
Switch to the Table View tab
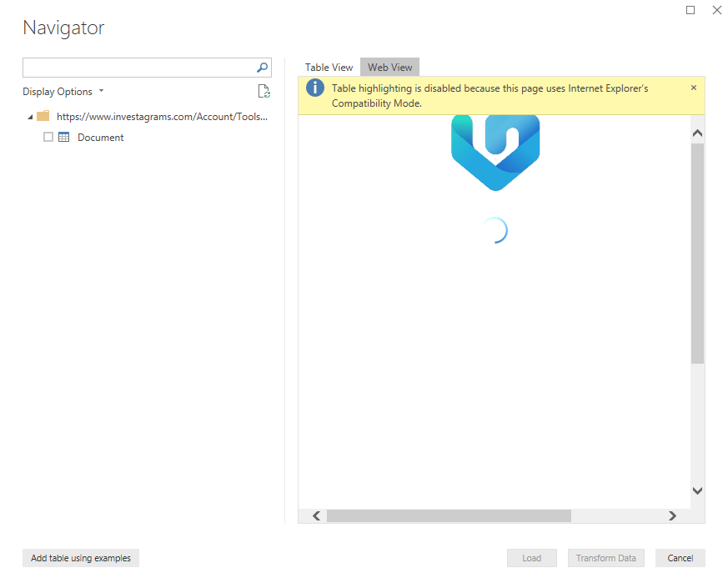click(x=329, y=68)
